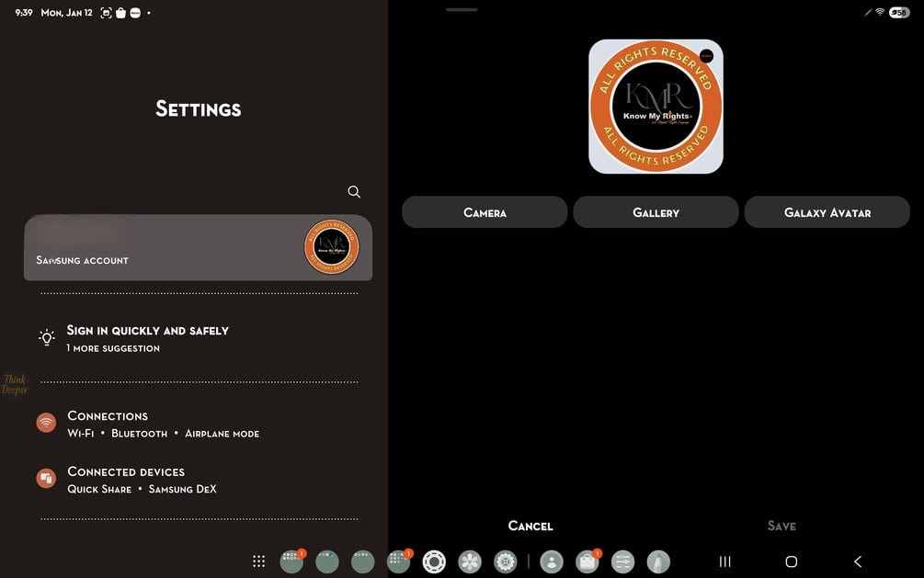Choose Camera as picture source

[x=485, y=212]
